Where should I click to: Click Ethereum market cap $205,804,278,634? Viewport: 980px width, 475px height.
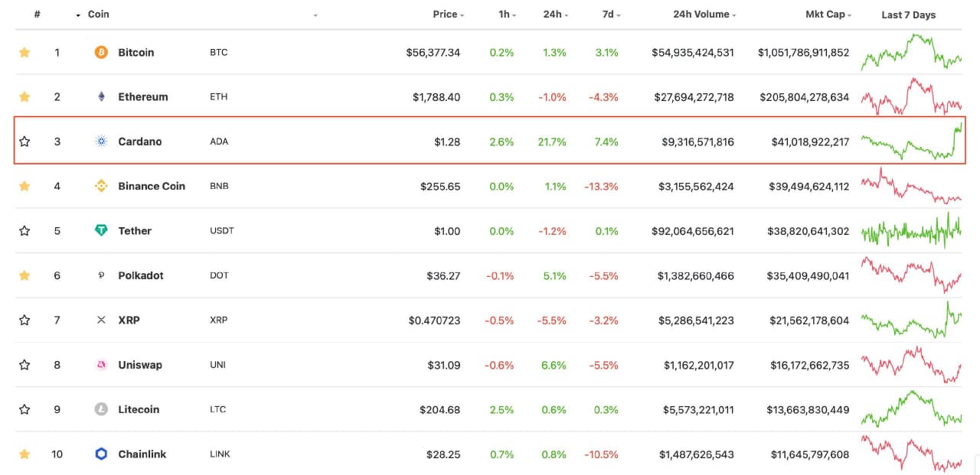805,96
